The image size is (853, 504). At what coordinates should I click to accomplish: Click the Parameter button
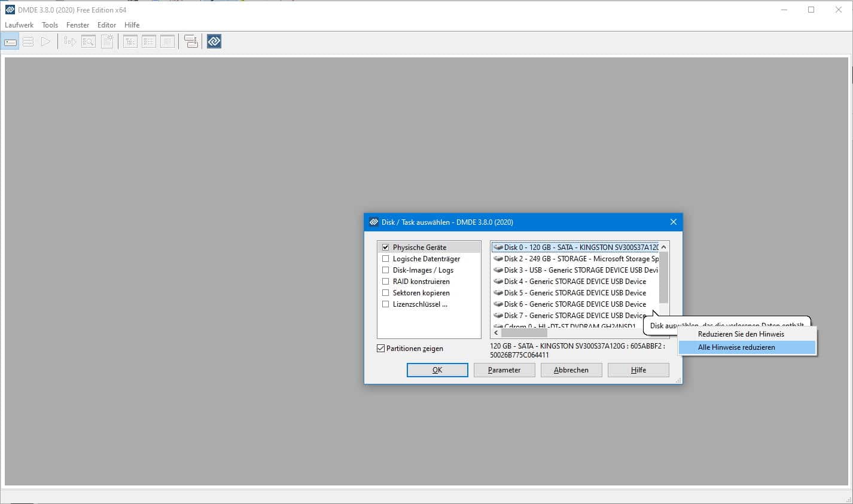(504, 370)
